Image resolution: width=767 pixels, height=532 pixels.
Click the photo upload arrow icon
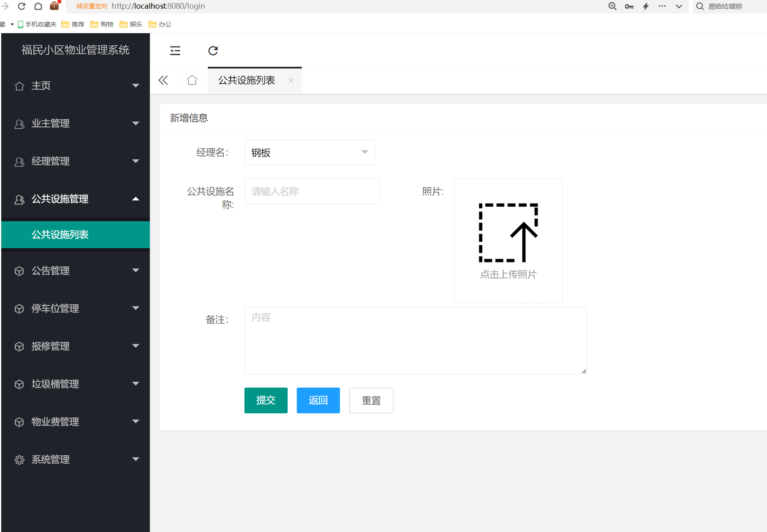[x=508, y=233]
